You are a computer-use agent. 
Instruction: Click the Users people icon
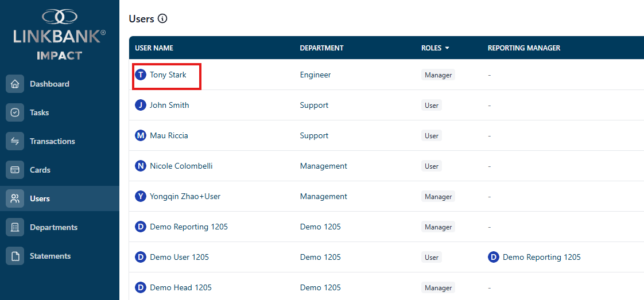15,198
